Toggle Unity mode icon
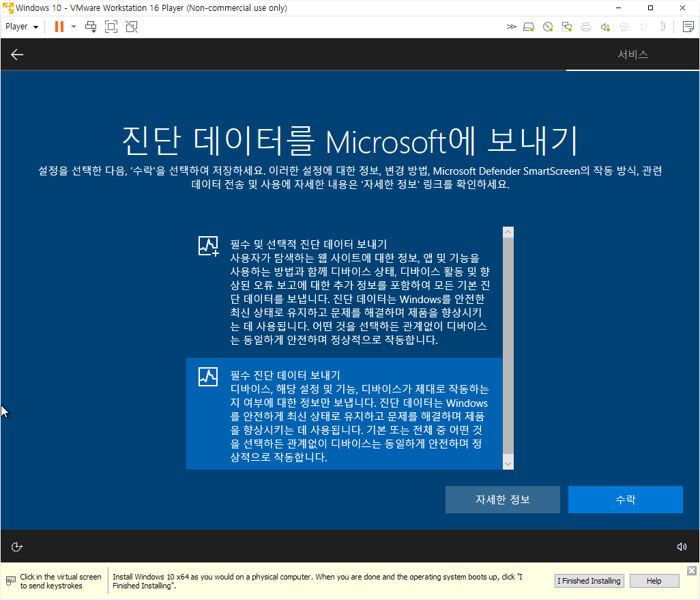 click(x=132, y=27)
